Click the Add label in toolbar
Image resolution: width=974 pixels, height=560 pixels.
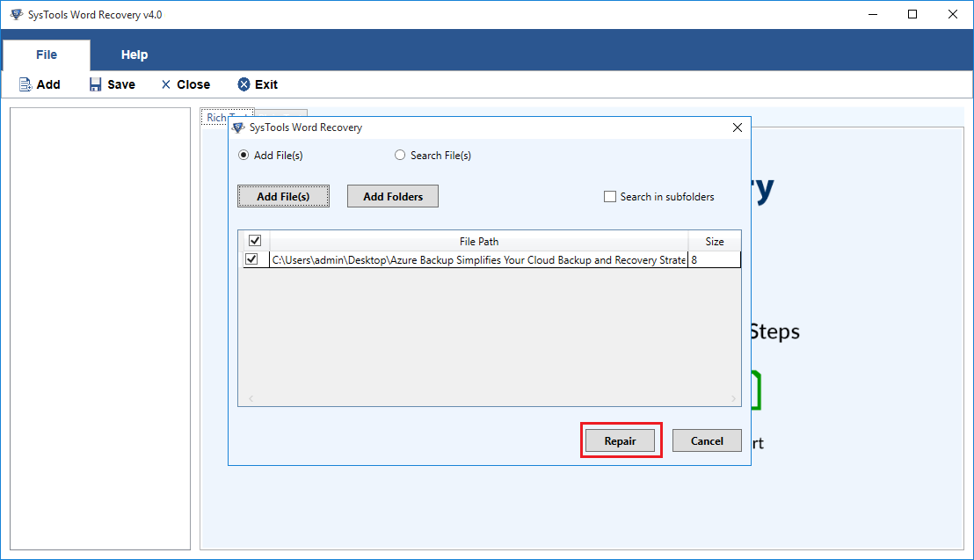[48, 84]
